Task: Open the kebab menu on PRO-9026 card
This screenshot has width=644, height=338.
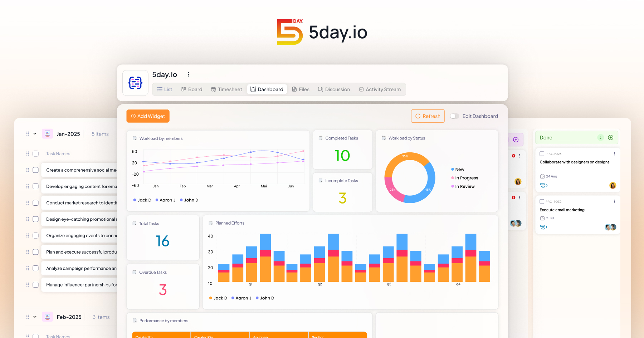Action: (614, 153)
